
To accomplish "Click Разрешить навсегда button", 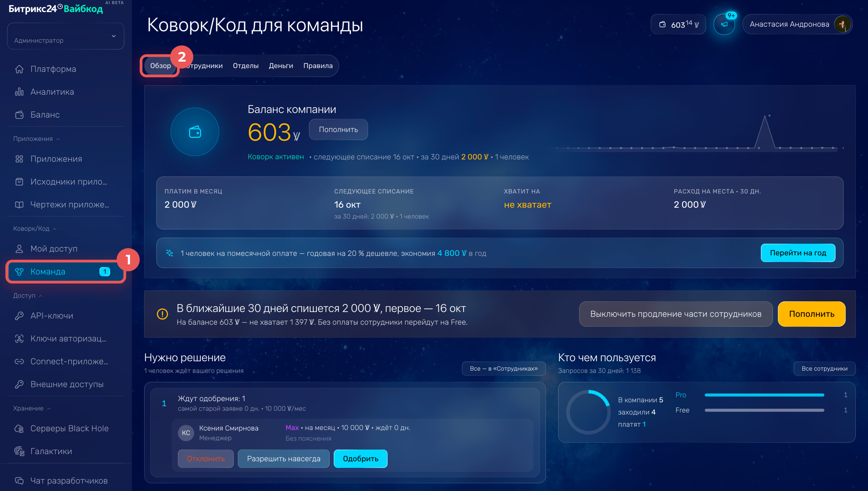I will (283, 459).
